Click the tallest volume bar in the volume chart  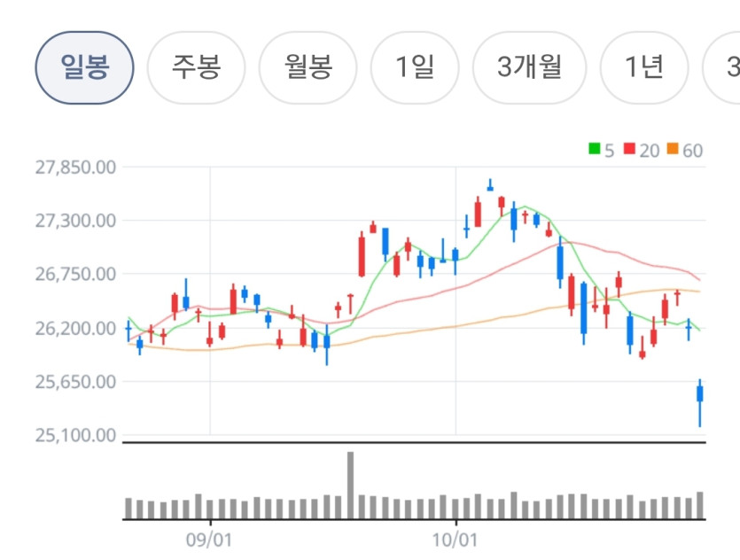[x=350, y=486]
